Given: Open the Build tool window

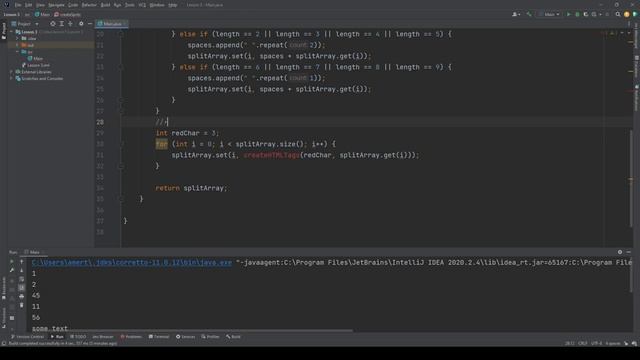Looking at the screenshot, I should (233, 337).
